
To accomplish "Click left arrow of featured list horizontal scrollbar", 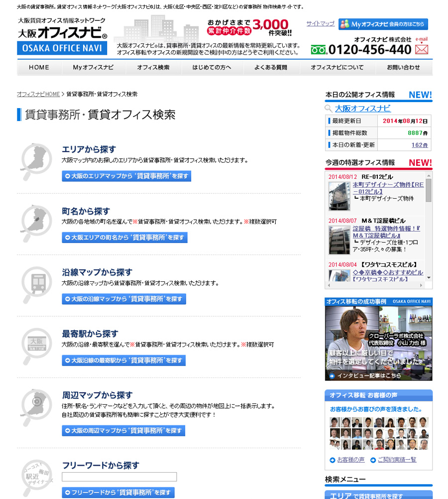I will (x=329, y=285).
